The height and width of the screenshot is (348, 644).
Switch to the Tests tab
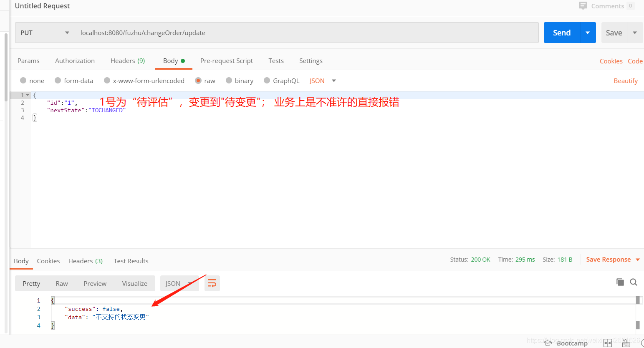276,61
